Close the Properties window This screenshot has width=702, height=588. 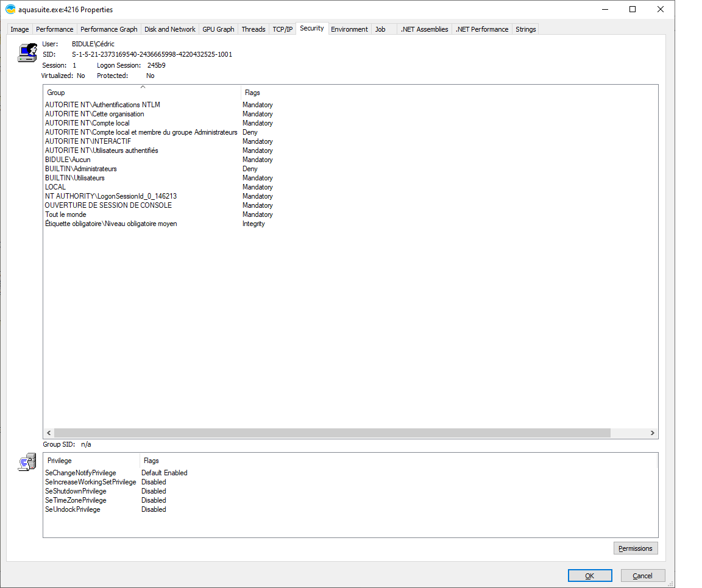click(661, 9)
